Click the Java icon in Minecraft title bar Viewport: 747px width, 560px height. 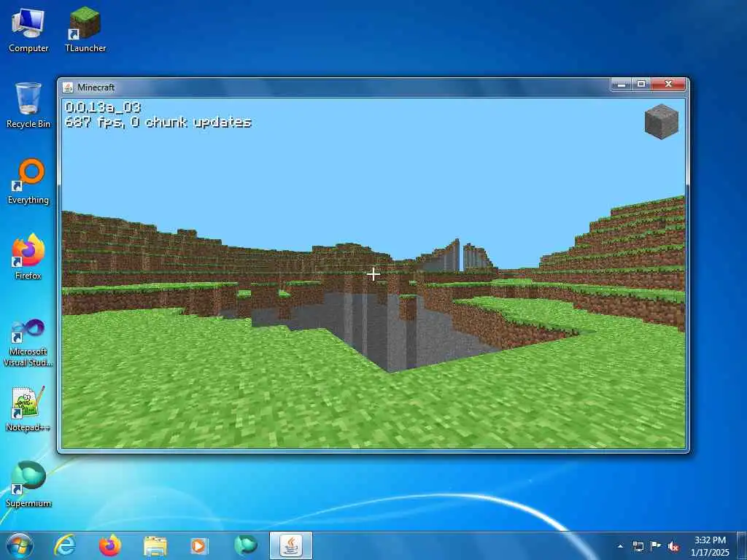coord(68,87)
